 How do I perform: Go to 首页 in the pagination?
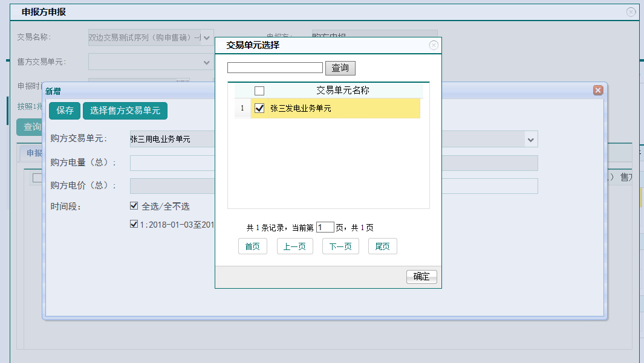click(x=252, y=246)
